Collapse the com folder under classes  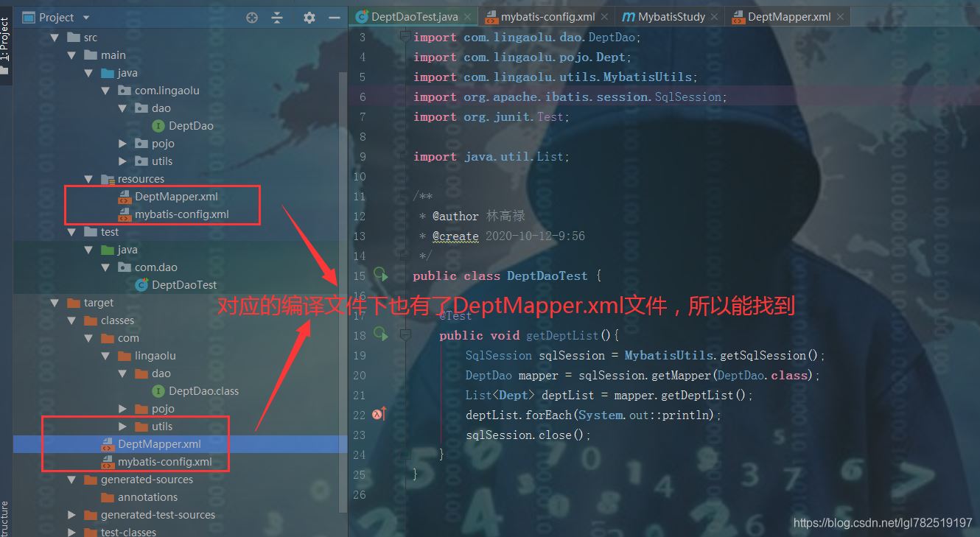(89, 338)
